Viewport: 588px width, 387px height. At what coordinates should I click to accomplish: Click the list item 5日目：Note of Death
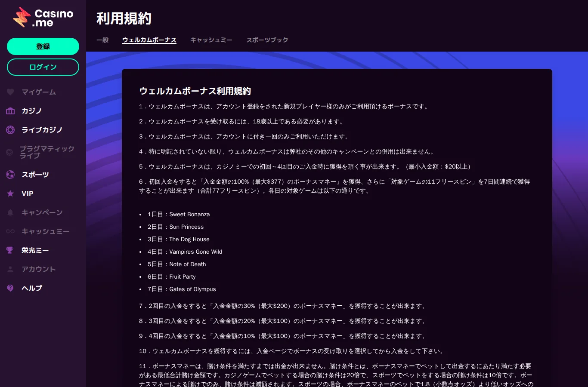pos(177,264)
